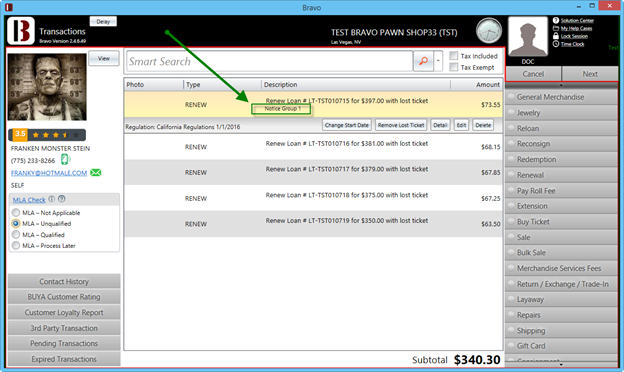Image resolution: width=624 pixels, height=372 pixels.
Task: Select renew row for loan LT-TST010716
Action: point(313,147)
